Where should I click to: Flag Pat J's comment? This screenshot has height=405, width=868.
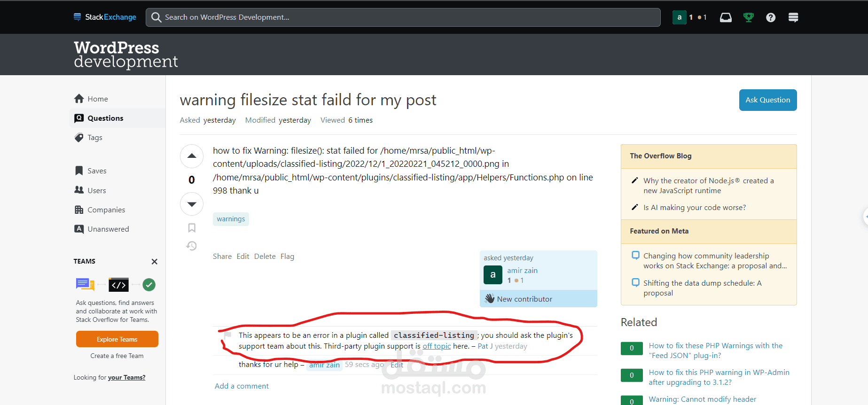tap(228, 335)
